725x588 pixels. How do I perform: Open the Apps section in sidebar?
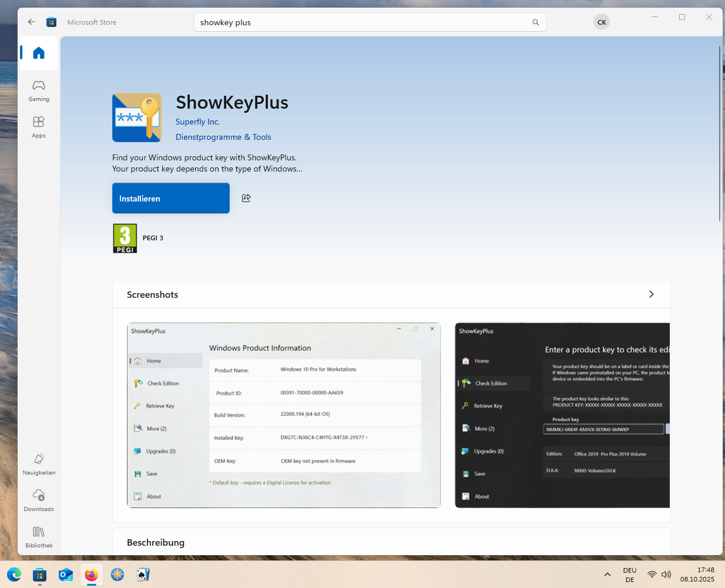pos(39,127)
